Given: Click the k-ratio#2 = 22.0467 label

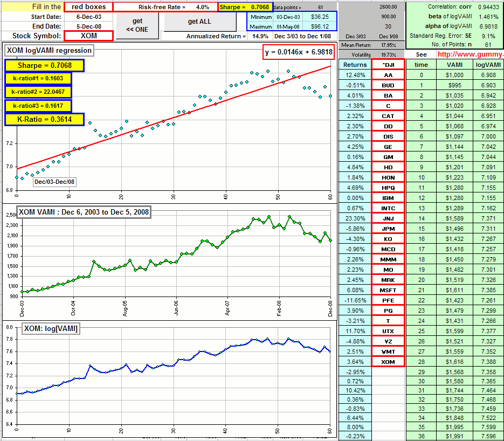Looking at the screenshot, I should 38,92.
